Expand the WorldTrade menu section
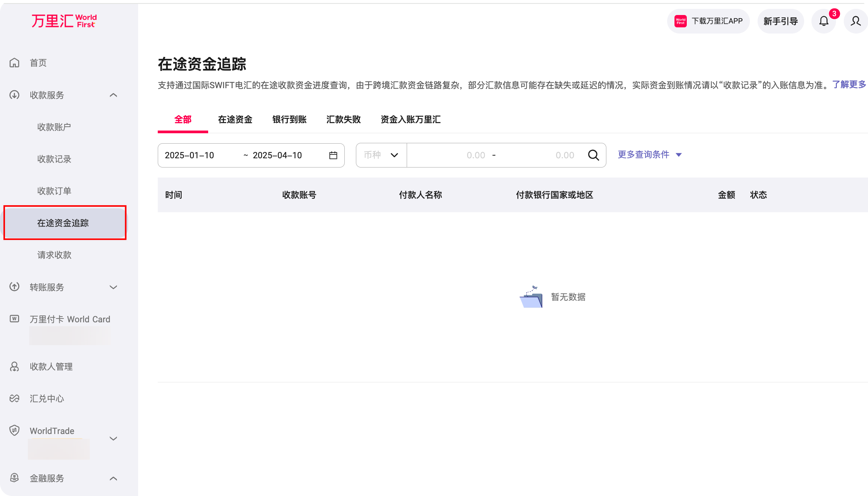This screenshot has width=868, height=496. 113,438
